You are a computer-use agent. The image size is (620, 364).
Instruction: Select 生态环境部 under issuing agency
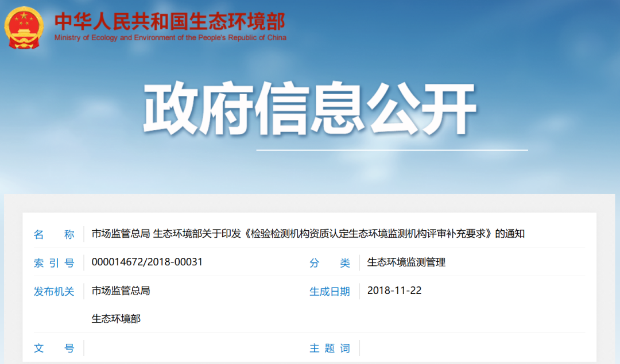click(116, 319)
